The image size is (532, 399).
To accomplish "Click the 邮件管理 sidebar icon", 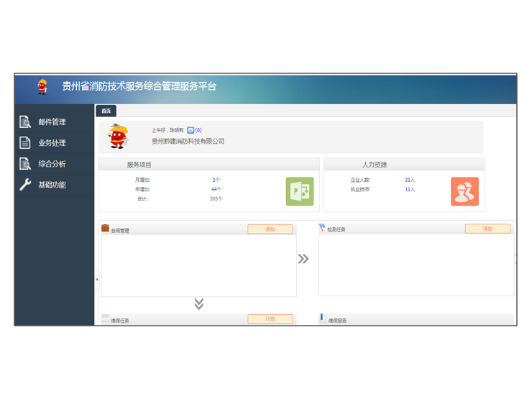I will [24, 122].
